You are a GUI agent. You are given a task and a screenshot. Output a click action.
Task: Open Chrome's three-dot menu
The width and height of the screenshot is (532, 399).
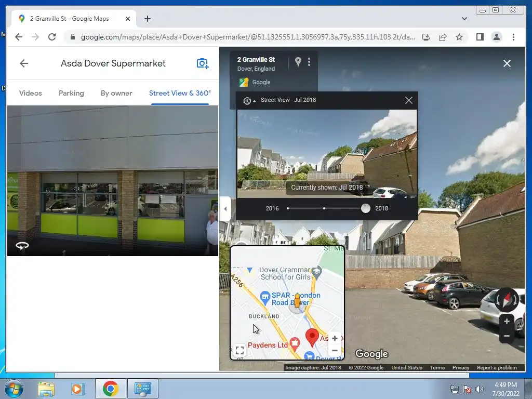coord(513,37)
